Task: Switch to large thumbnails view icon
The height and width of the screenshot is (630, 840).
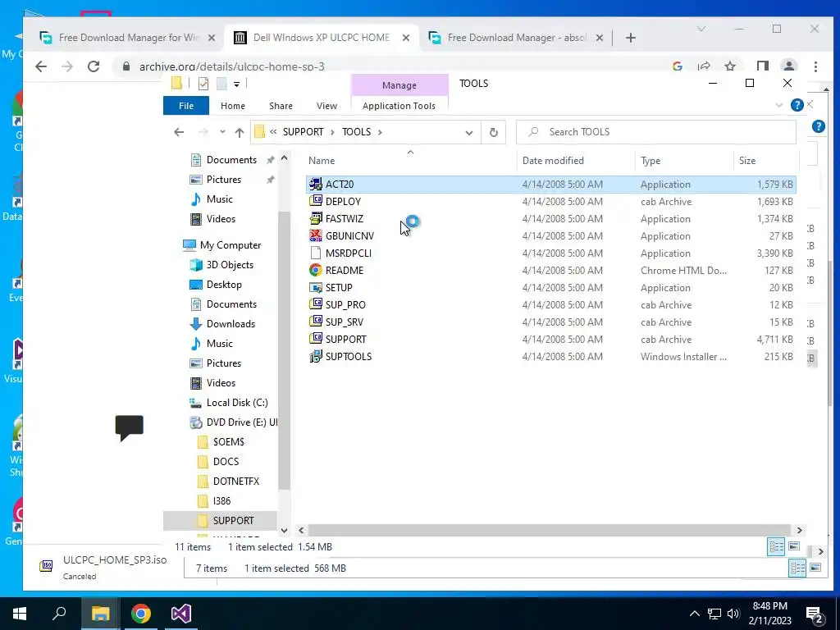Action: [x=794, y=546]
